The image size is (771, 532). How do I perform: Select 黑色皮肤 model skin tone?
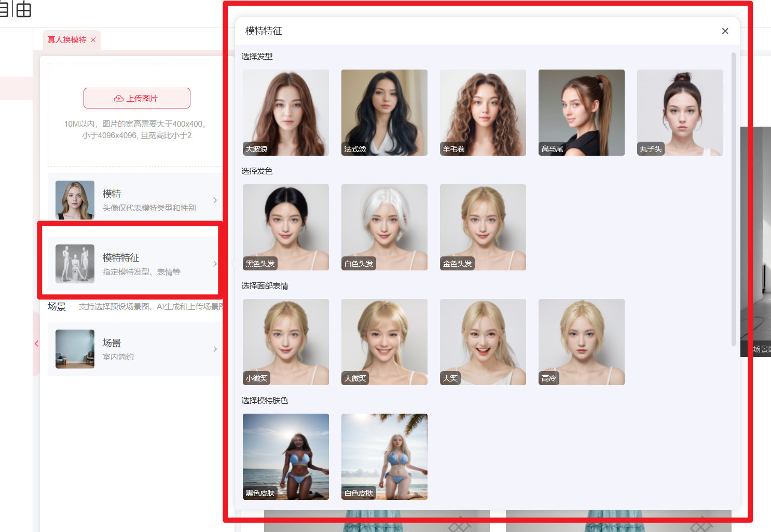click(286, 457)
